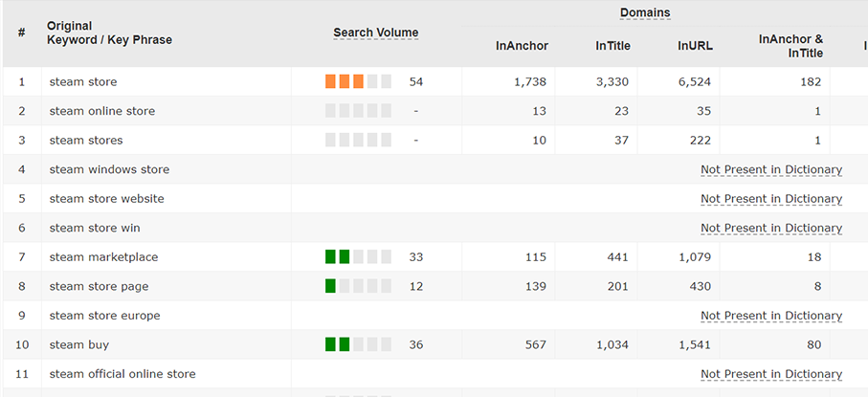Click the InURL value 6,524 for steam store
Screen dimensions: 868x397
[x=694, y=82]
